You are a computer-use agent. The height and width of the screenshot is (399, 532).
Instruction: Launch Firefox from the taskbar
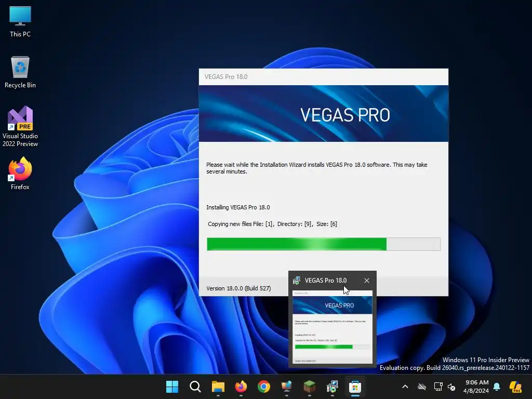click(241, 387)
